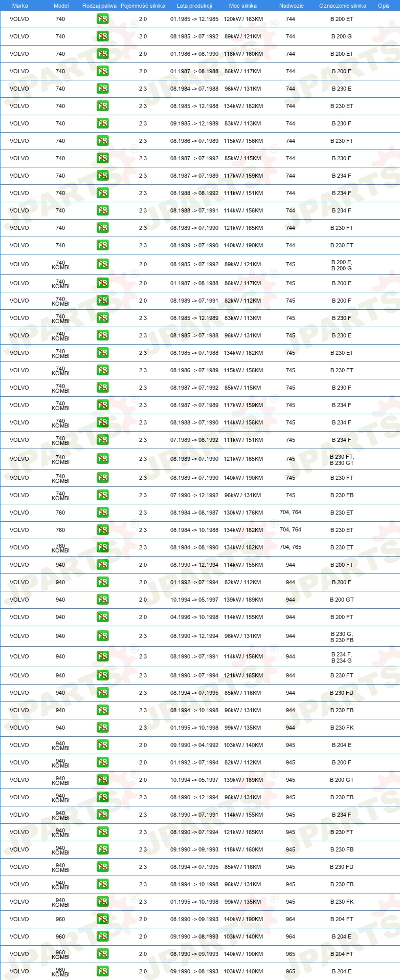Select the B 200 G engine code cell
The image size is (400, 980).
pyautogui.click(x=342, y=36)
